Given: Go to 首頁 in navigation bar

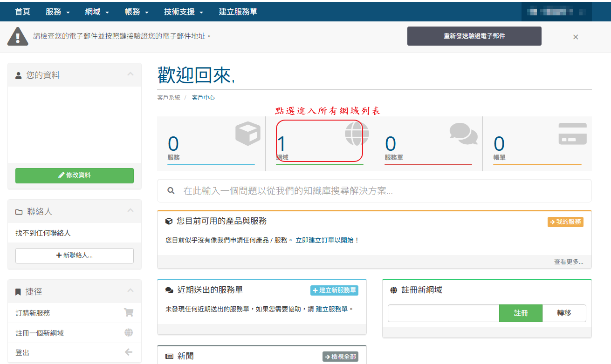Looking at the screenshot, I should pyautogui.click(x=22, y=12).
